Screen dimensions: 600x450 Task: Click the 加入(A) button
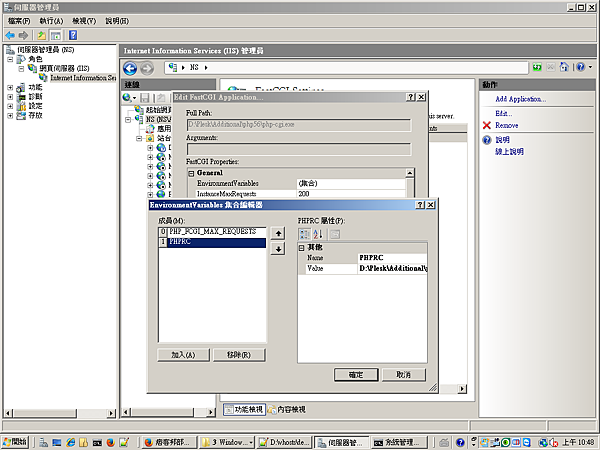pos(183,354)
